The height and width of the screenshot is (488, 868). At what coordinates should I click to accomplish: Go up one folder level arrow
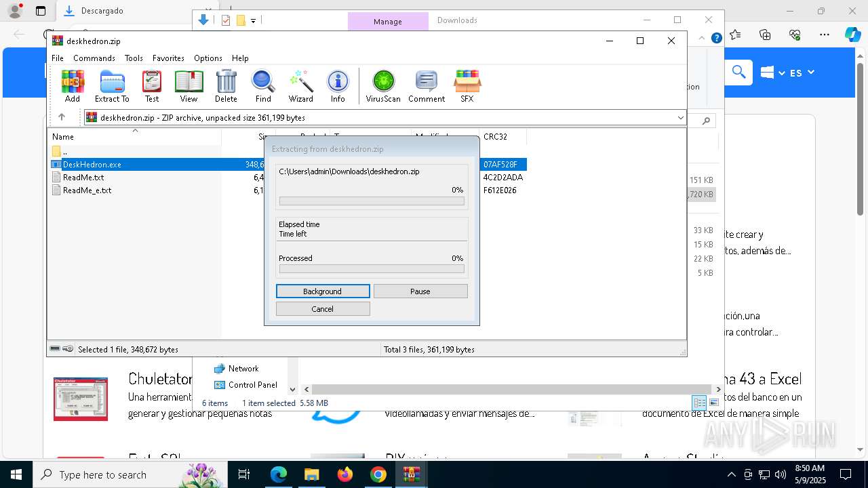(62, 117)
